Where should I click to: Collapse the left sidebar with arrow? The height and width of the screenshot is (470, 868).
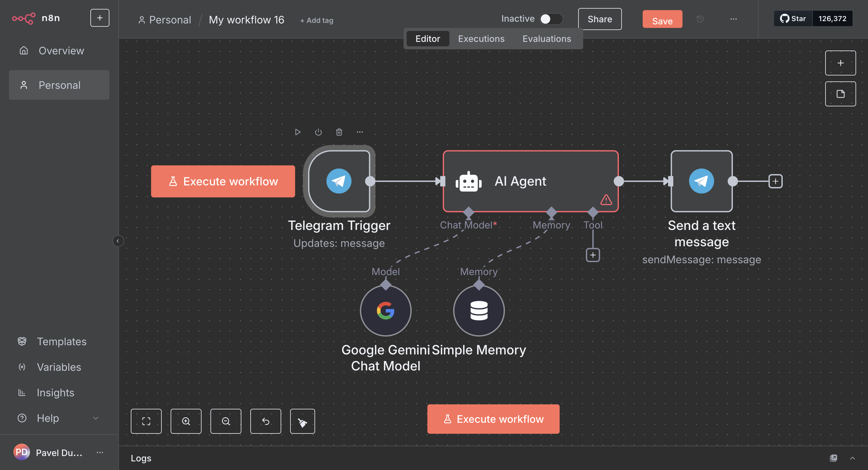118,241
